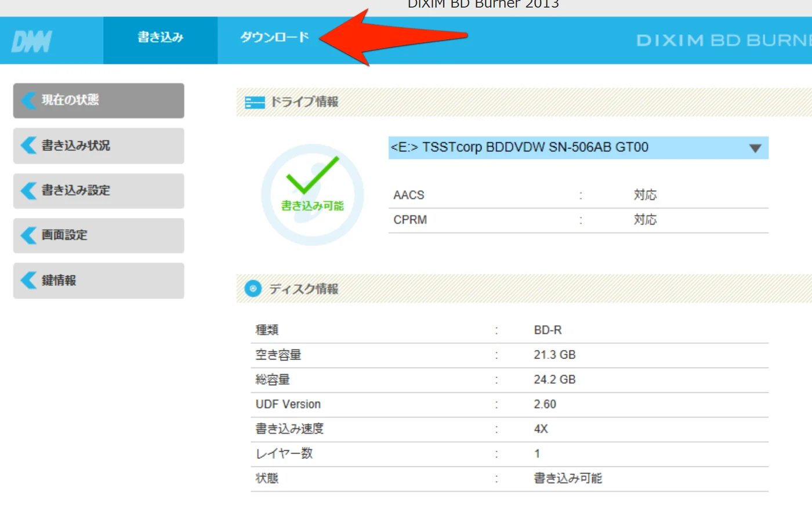Viewport: 812px width, 505px height.
Task: Click the ディスク情報 disc icon
Action: tap(253, 288)
